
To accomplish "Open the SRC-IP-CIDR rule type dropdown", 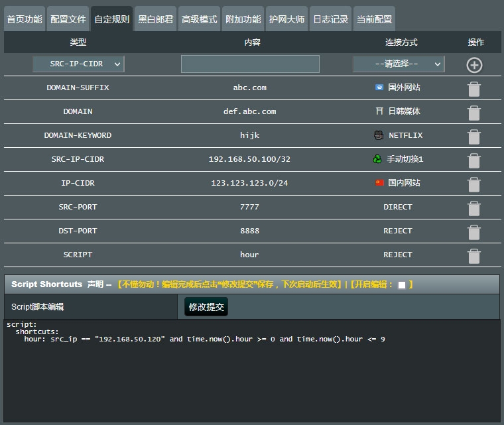I will click(78, 64).
